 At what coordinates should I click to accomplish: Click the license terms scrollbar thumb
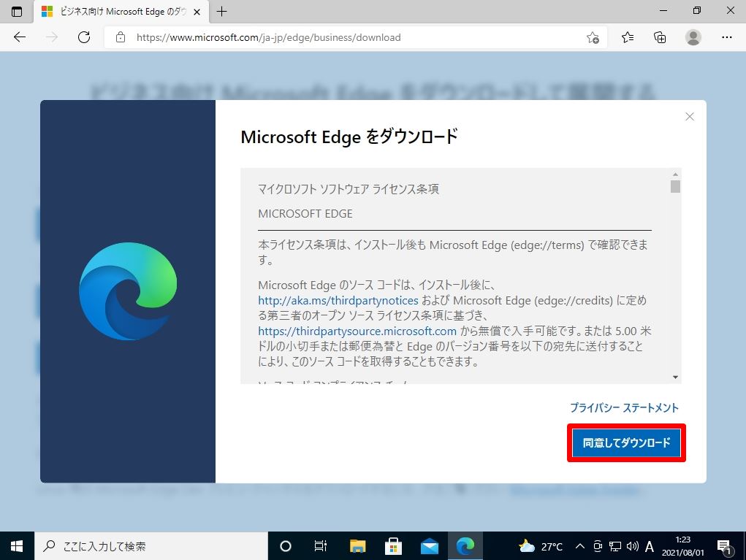(675, 186)
